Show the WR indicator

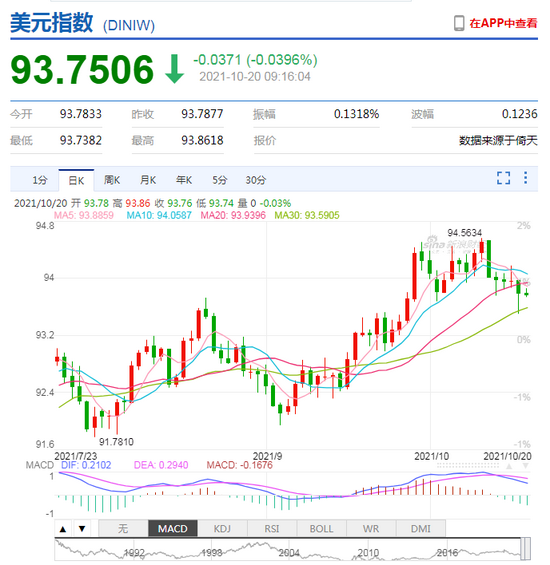click(x=371, y=529)
